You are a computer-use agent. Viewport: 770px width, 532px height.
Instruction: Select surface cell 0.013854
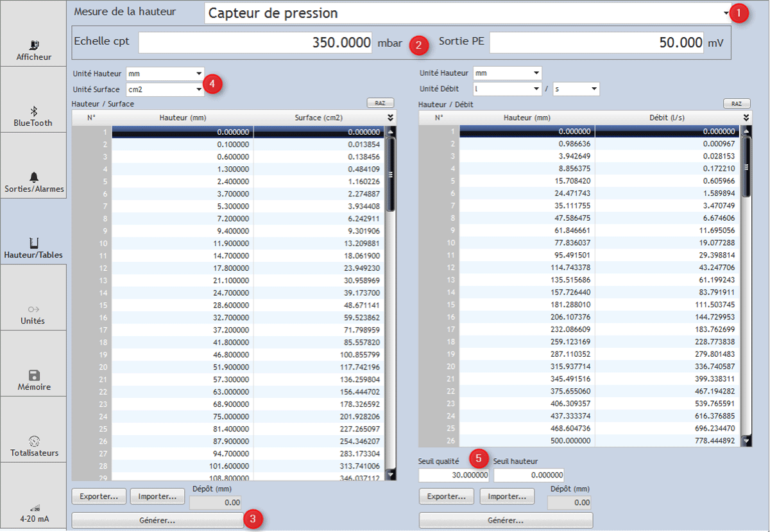coord(319,145)
